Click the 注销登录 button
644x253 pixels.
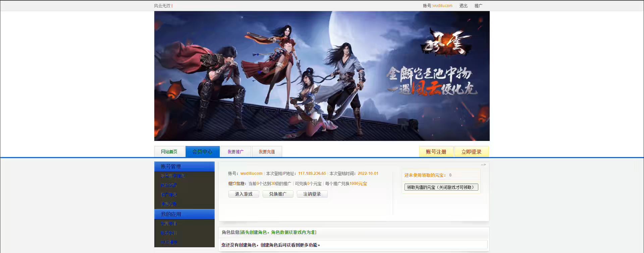click(312, 194)
